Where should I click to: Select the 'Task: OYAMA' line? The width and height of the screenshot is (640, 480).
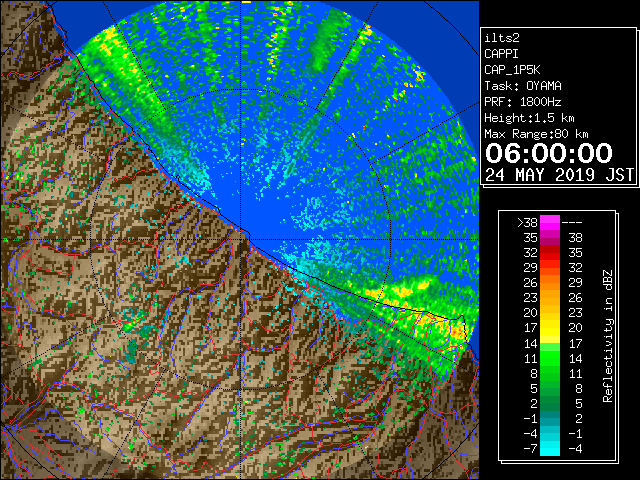pos(523,86)
